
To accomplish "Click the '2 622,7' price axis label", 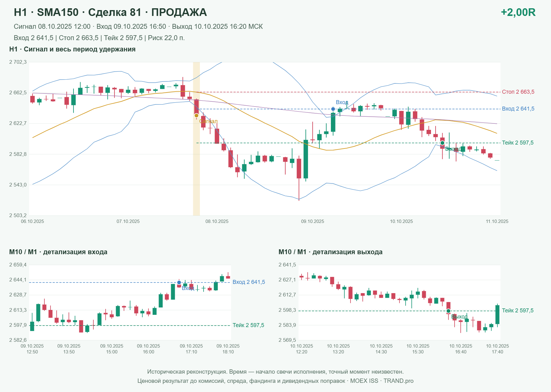I will 18,123.
